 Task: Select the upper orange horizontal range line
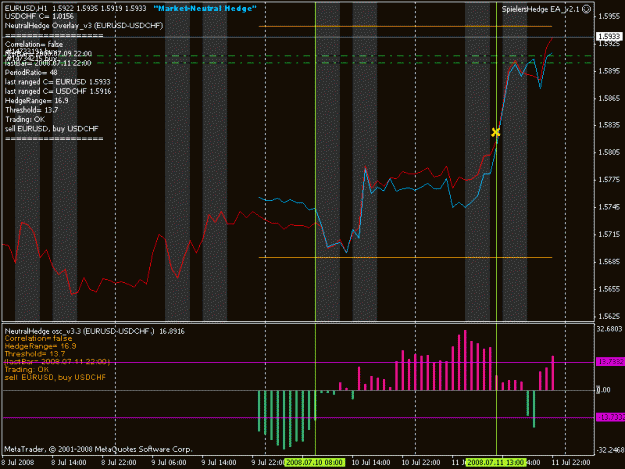pos(405,26)
